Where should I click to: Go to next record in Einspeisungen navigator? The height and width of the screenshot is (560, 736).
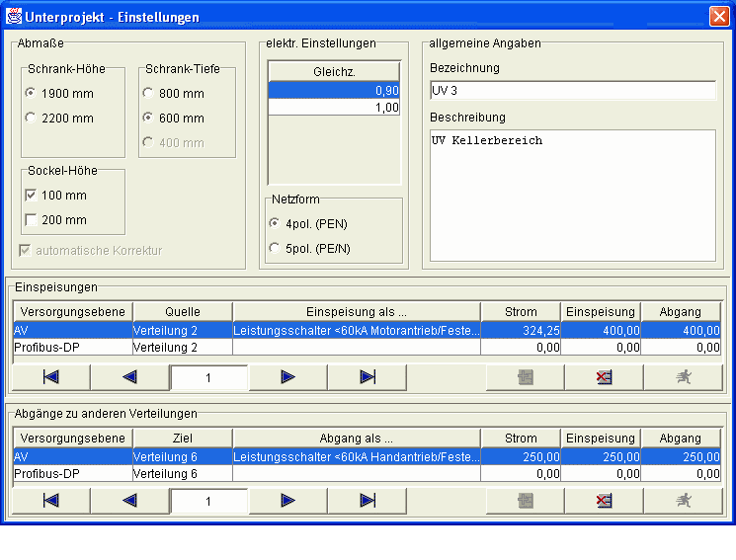pos(287,377)
